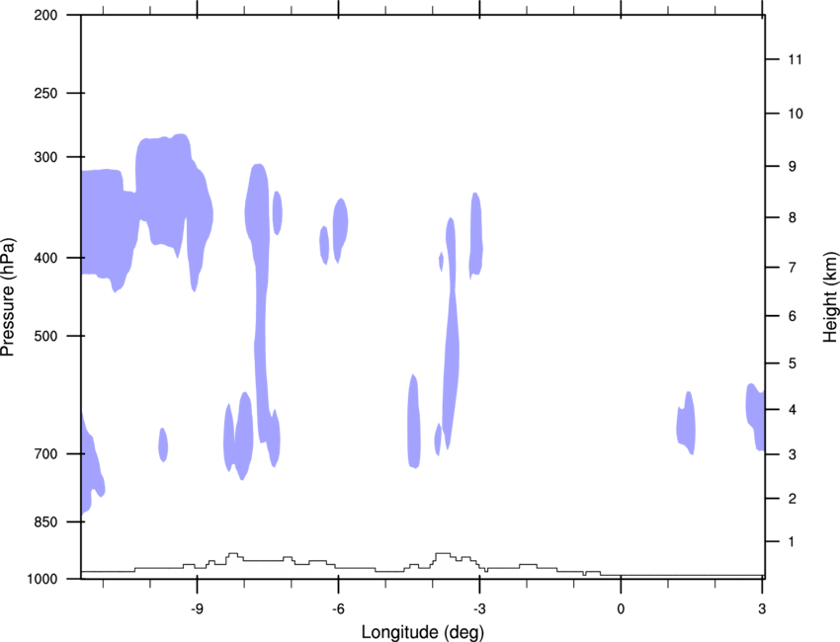This screenshot has width=840, height=642.
Task: Pick the 7 km height label
Action: tap(793, 268)
